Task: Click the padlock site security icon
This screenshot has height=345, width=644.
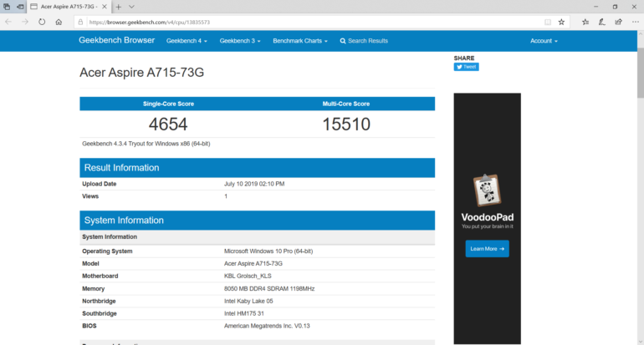Action: coord(80,23)
